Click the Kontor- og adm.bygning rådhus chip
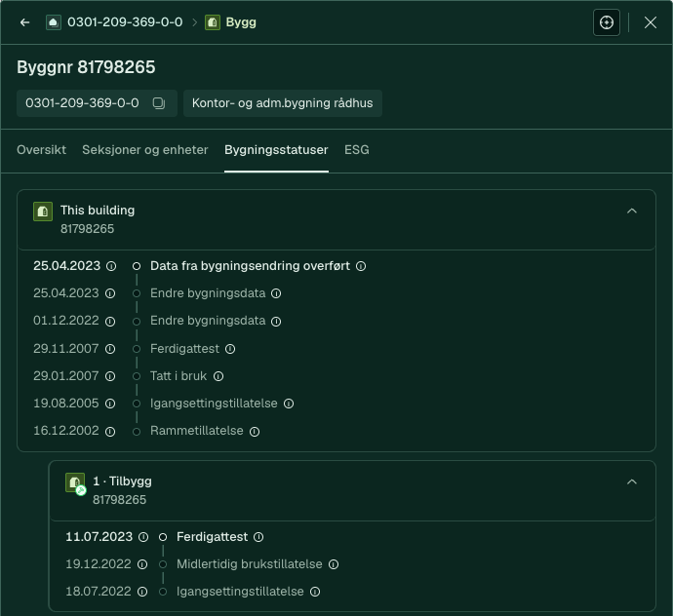 point(283,103)
